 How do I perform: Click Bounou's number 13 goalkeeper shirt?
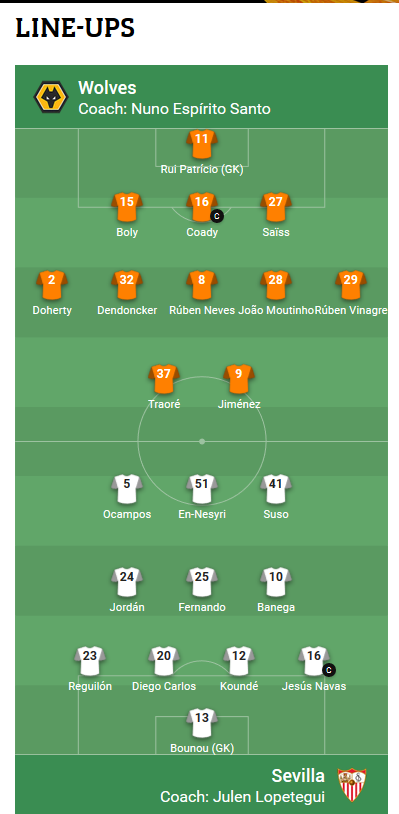(x=202, y=723)
